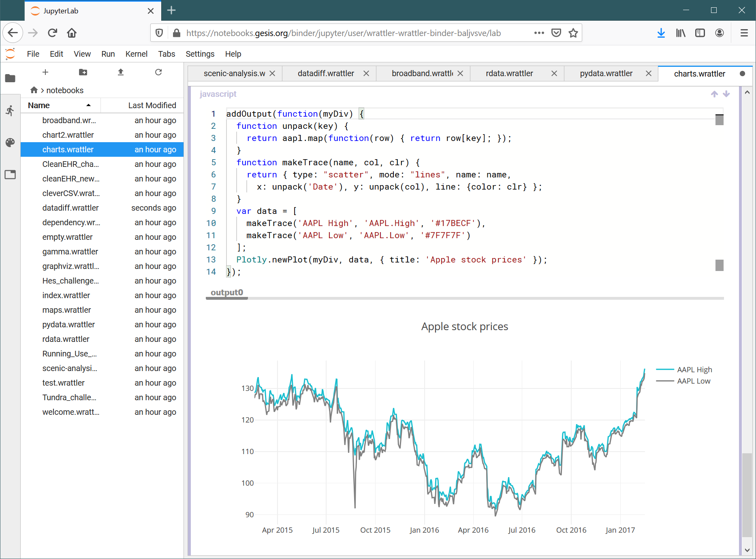
Task: Open the file browser sidebar panel
Action: 10,78
